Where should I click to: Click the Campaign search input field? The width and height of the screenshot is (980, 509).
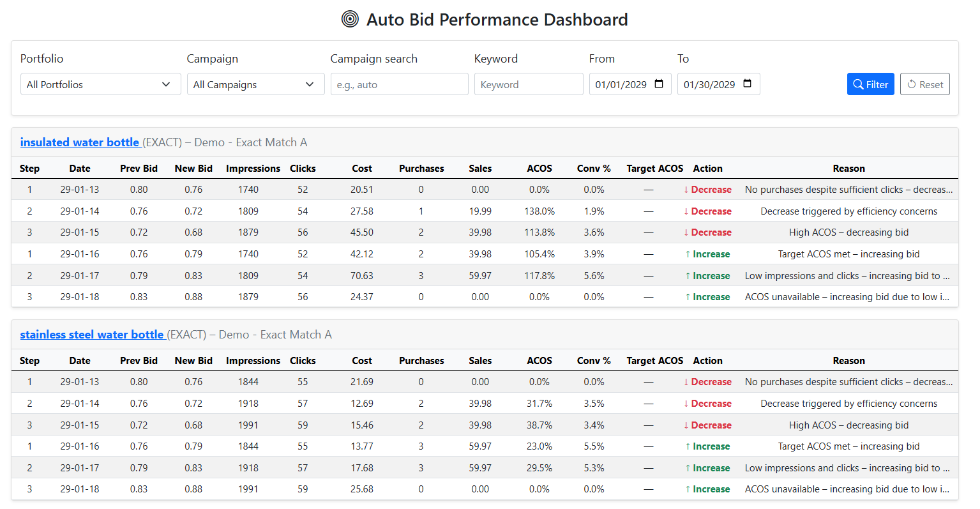(399, 84)
